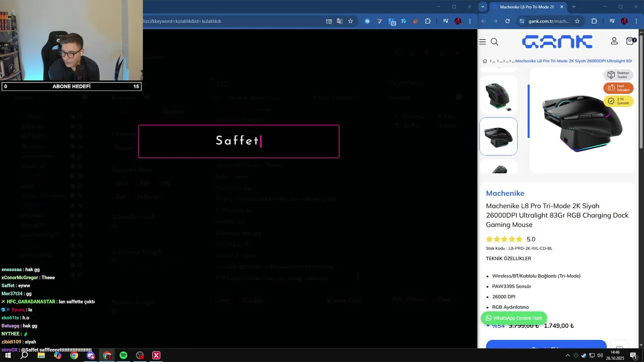Screen dimensions: 644x362
Task: Click the gank.com.tr address bar
Action: 549,21
